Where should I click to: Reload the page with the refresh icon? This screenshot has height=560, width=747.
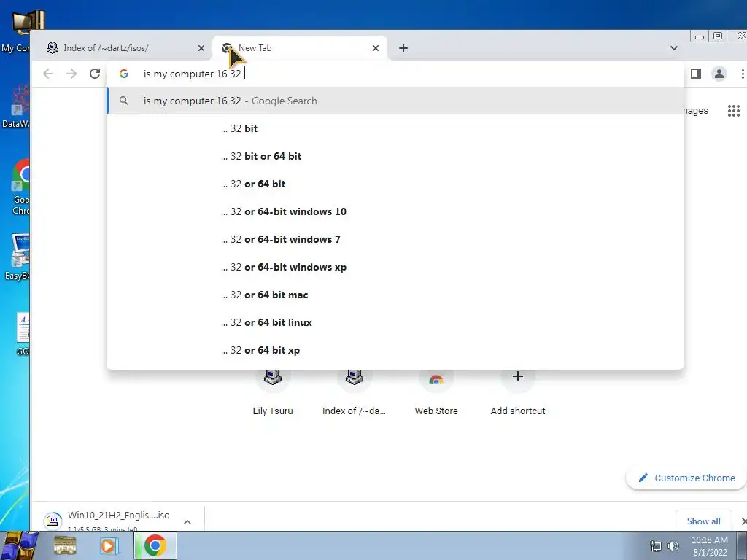pyautogui.click(x=95, y=74)
